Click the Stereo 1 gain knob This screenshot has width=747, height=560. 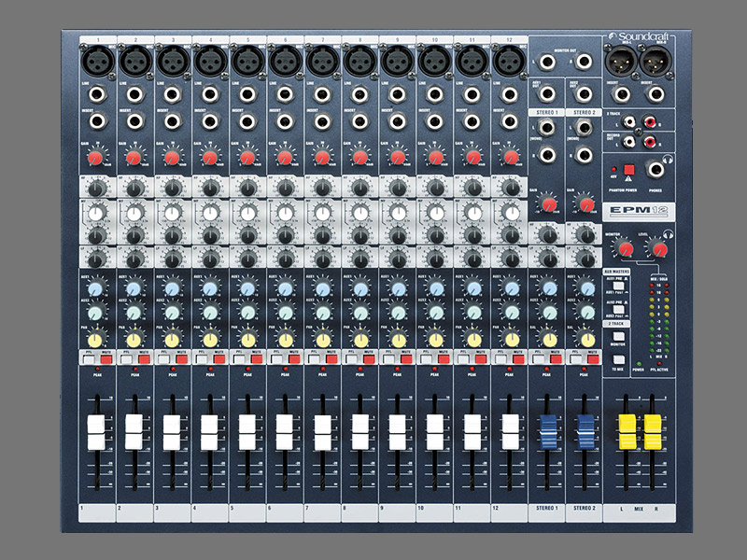pos(546,203)
